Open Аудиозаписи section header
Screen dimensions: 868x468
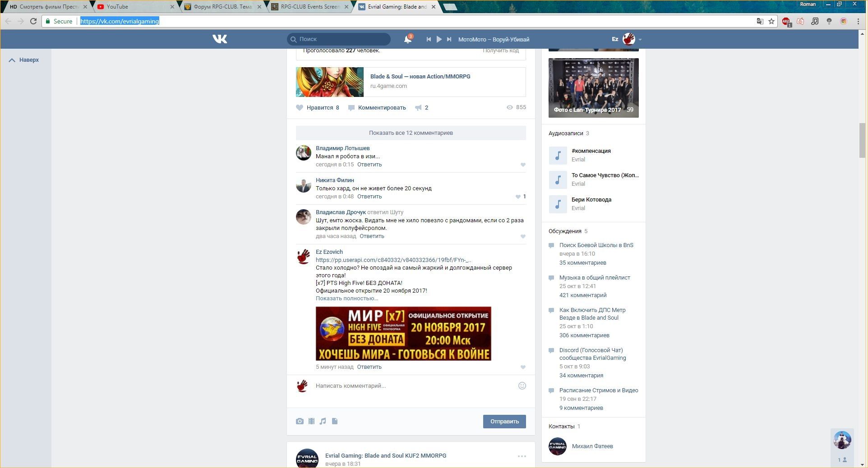[x=566, y=133]
